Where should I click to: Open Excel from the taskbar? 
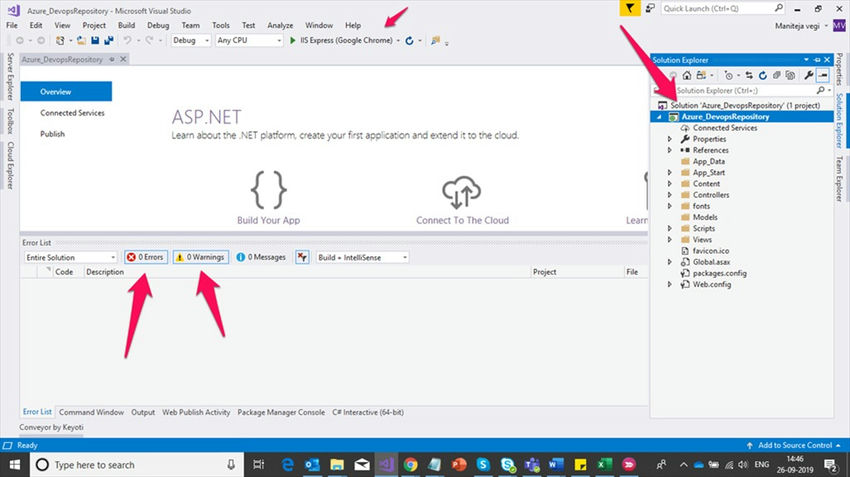click(604, 465)
